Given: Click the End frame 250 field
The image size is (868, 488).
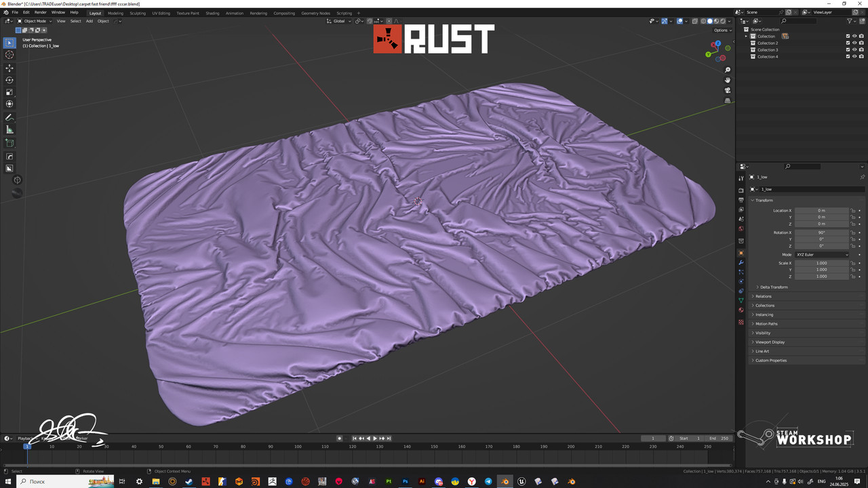Looking at the screenshot, I should [719, 439].
